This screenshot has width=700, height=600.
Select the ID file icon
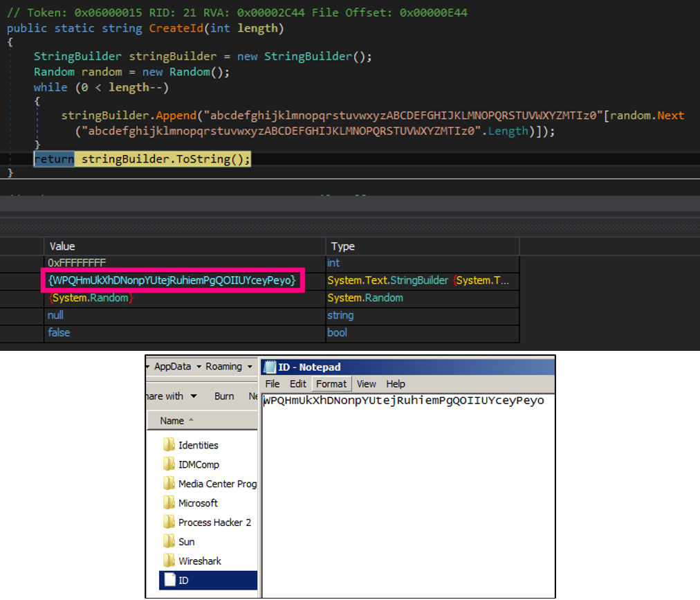169,580
